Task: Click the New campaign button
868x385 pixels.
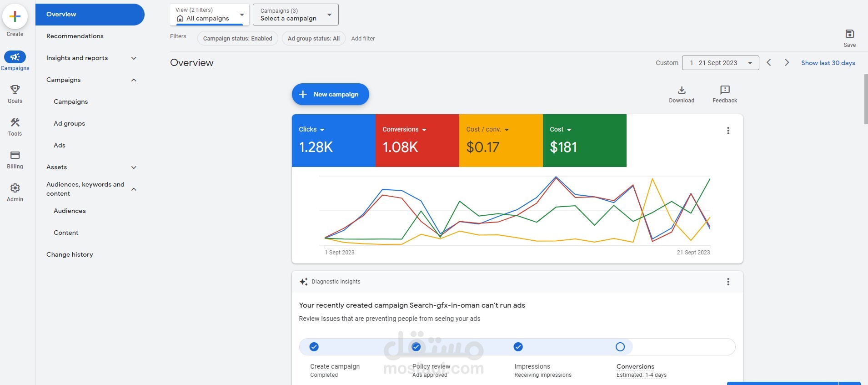Action: [x=330, y=94]
